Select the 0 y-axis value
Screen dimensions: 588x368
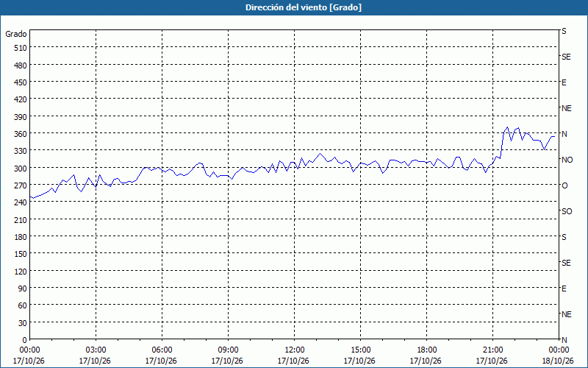[25, 340]
